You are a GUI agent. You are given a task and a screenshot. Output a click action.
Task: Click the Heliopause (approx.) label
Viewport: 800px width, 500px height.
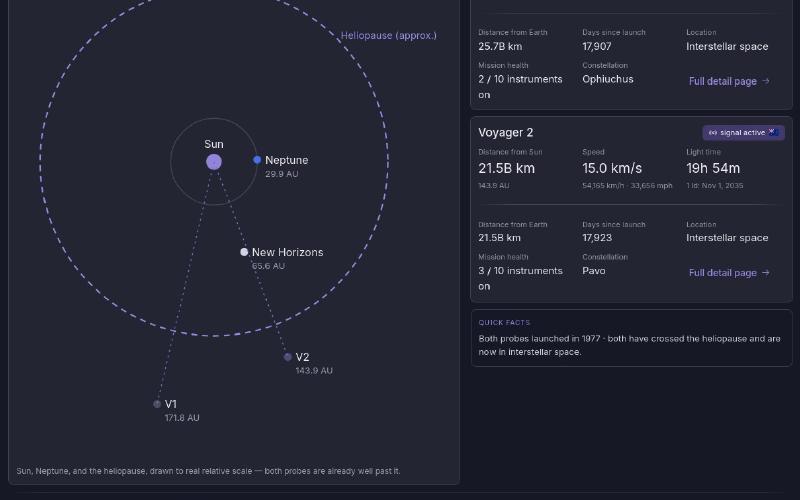coord(388,36)
